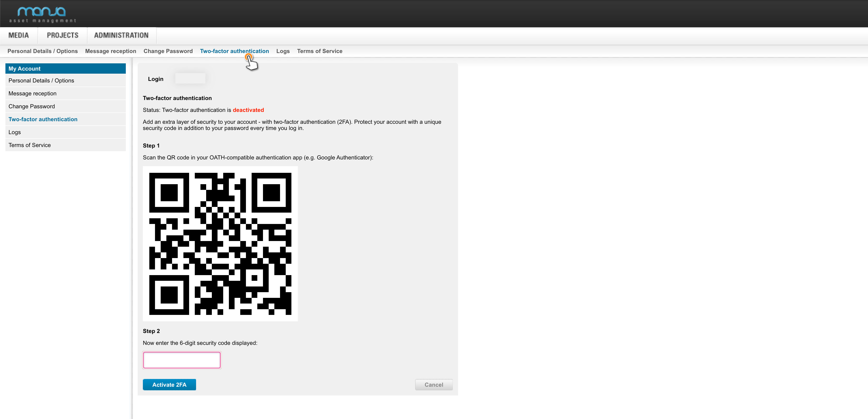This screenshot has width=868, height=419.
Task: Click the My Account sidebar icon
Action: tap(65, 69)
